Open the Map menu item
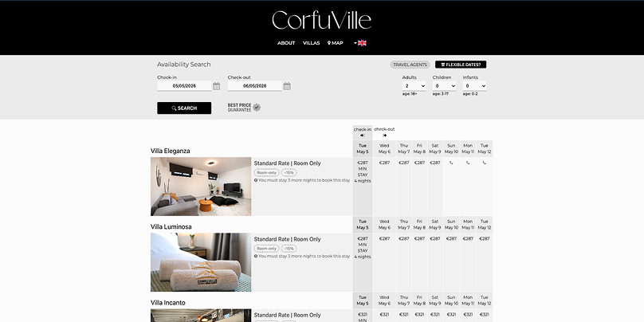This screenshot has width=644, height=322. click(x=335, y=43)
